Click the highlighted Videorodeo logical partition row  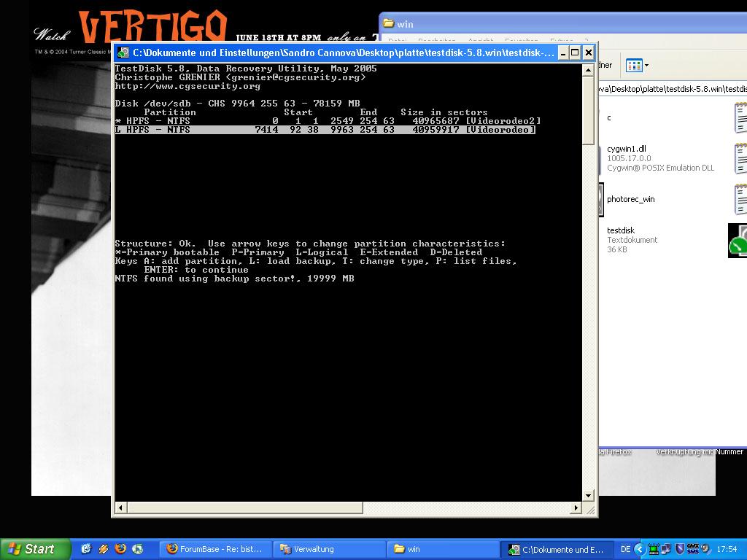click(x=325, y=130)
